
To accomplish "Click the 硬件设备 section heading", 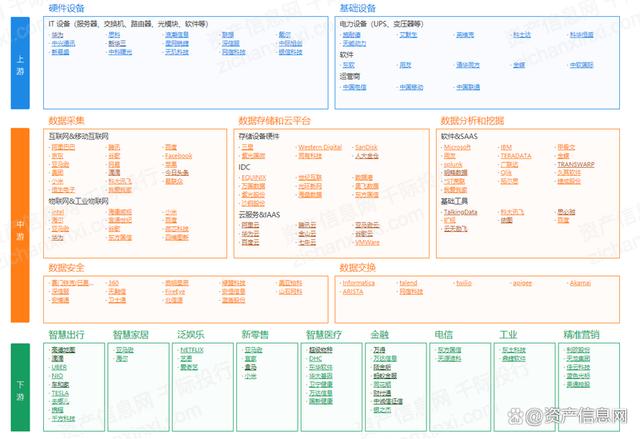I will click(67, 8).
